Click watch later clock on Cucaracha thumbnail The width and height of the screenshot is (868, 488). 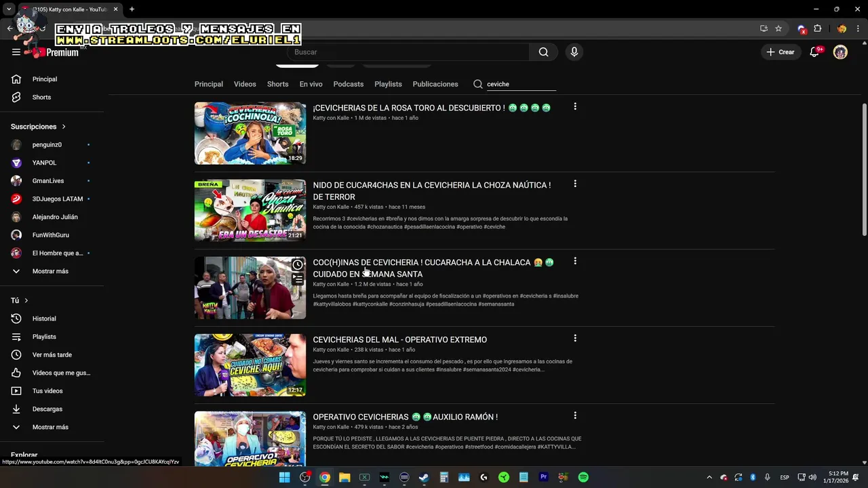coord(298,265)
